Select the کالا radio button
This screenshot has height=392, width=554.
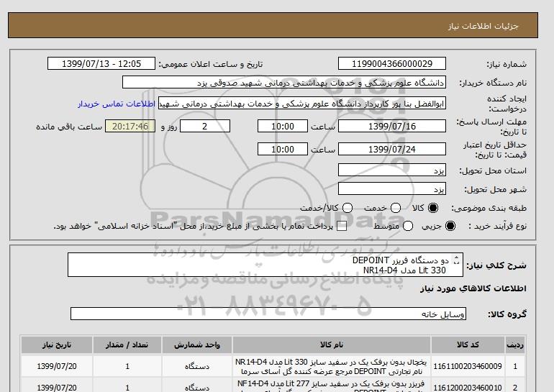433,208
